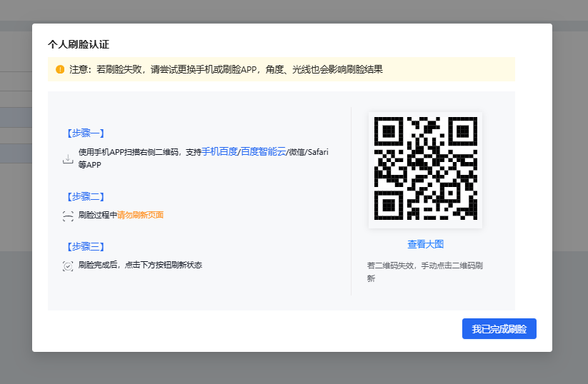Image resolution: width=588 pixels, height=384 pixels.
Task: Open the 查看大图 link
Action: click(426, 244)
